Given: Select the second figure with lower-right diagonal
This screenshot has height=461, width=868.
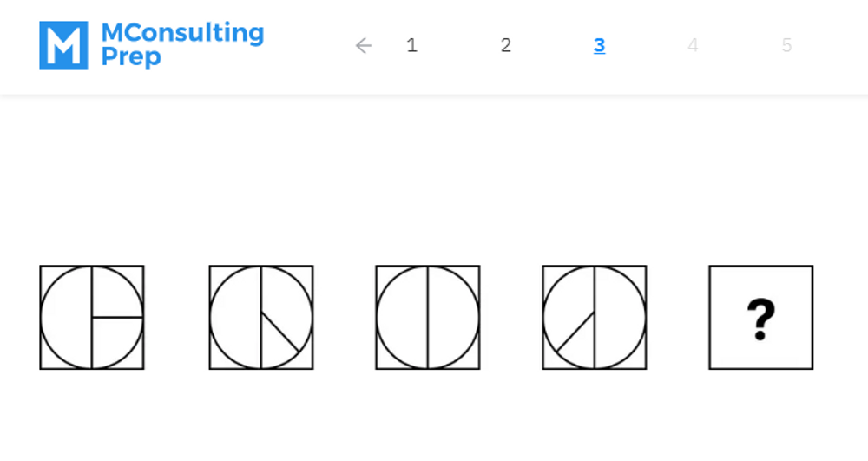Looking at the screenshot, I should click(x=261, y=318).
